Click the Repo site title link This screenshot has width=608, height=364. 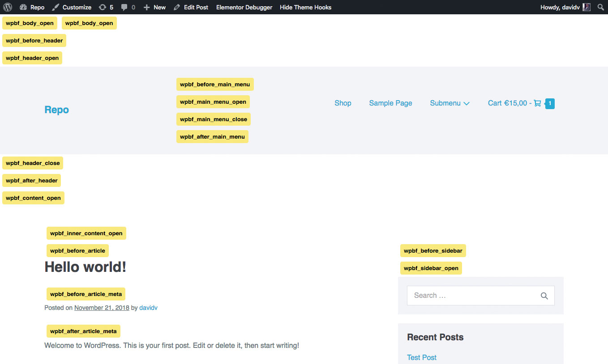coord(56,110)
